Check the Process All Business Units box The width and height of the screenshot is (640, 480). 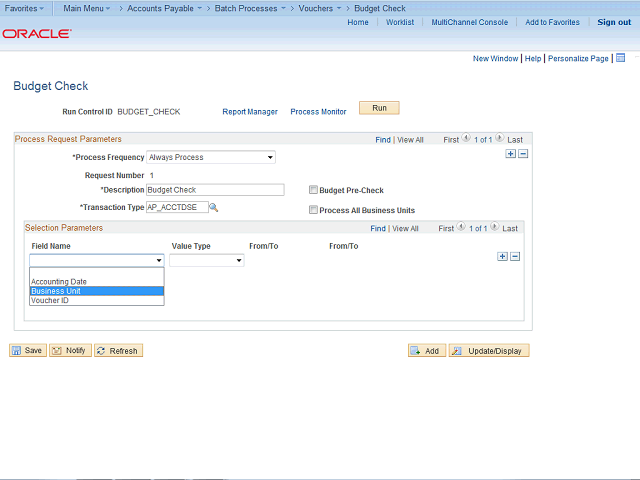click(313, 210)
